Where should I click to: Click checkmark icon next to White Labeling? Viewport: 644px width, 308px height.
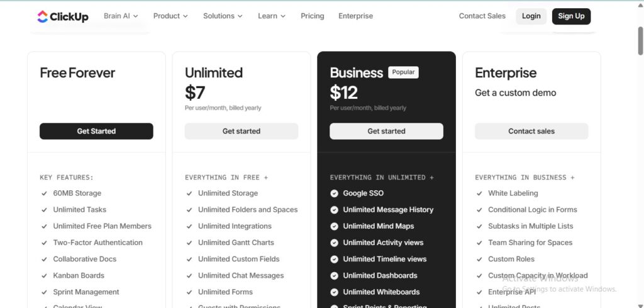[x=480, y=193]
